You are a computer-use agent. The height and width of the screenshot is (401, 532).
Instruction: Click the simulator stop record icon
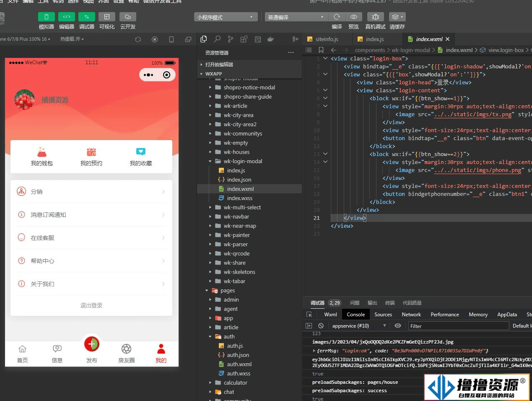155,39
